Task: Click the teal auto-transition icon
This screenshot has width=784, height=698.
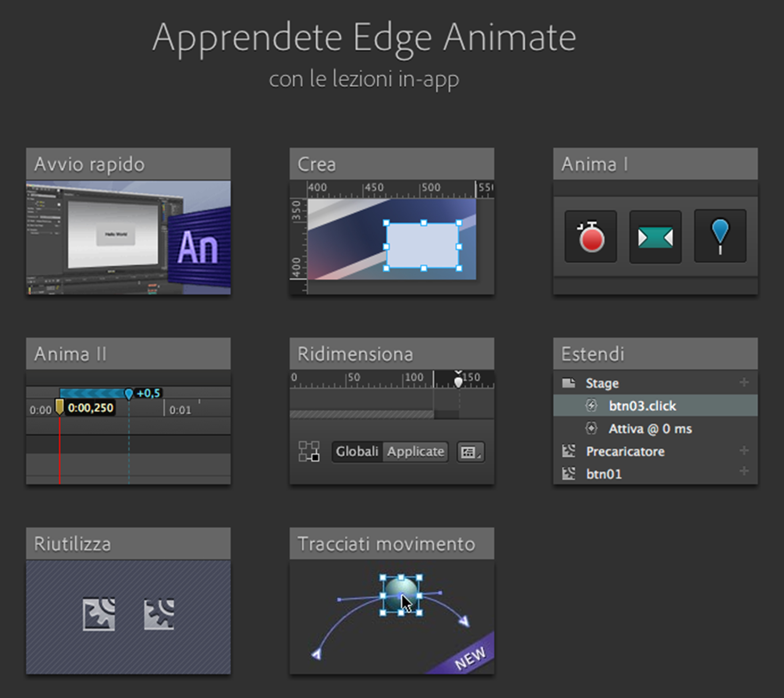Action: click(655, 237)
